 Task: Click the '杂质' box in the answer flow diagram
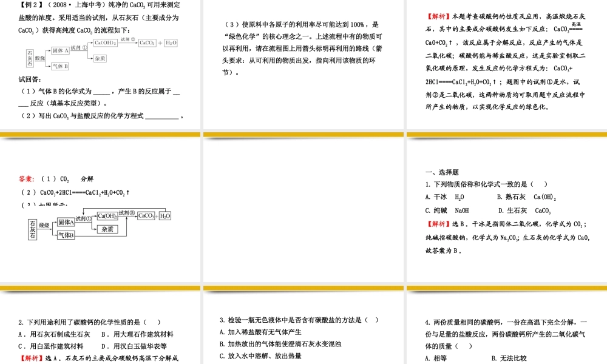(x=107, y=229)
